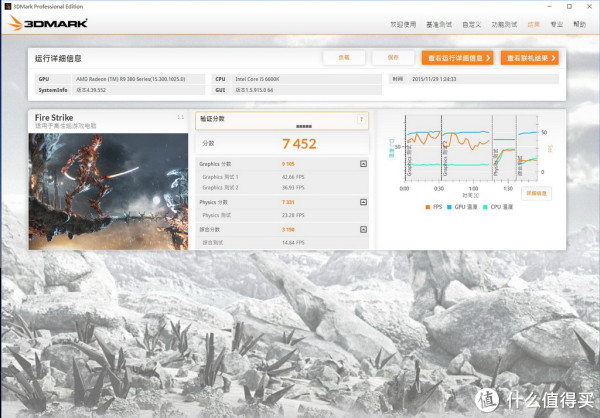Collapse the Physics 分数 section
Image resolution: width=600 pixels, height=418 pixels.
coord(363,202)
